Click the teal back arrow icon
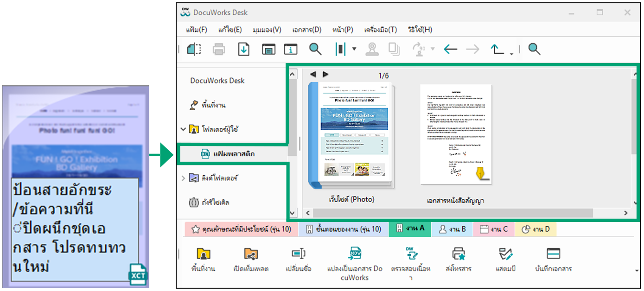The image size is (644, 291). (450, 49)
